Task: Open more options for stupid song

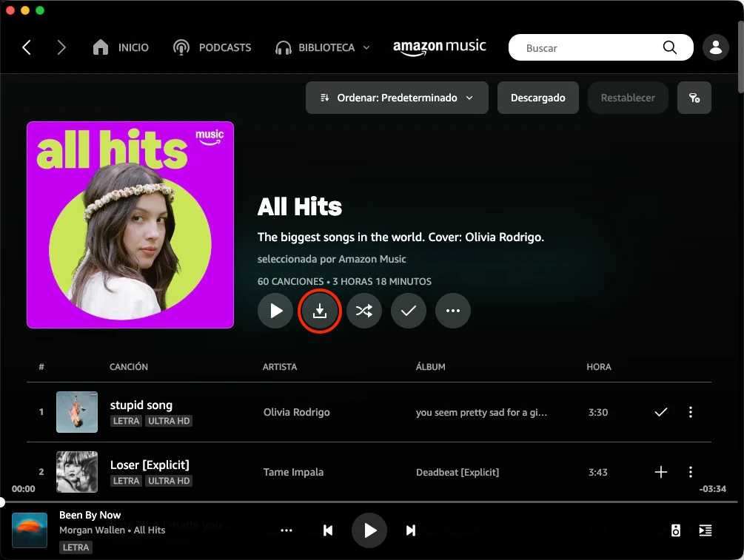Action: coord(691,412)
